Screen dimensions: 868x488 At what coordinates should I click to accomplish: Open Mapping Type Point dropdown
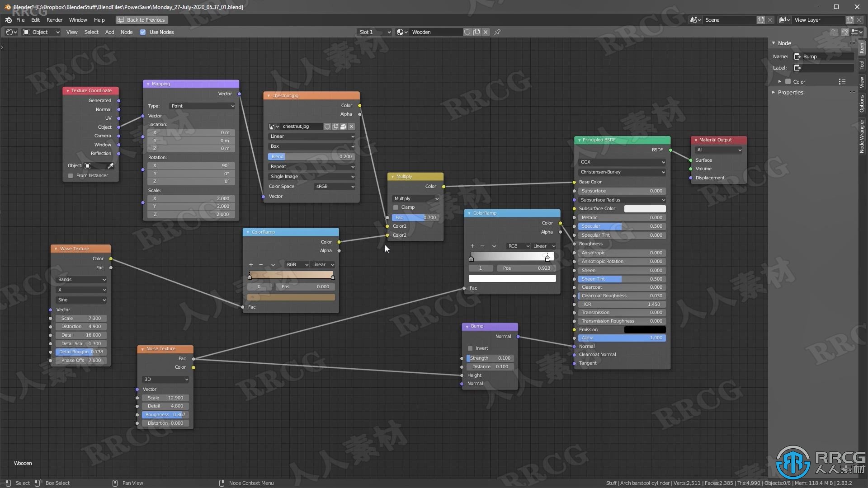tap(202, 106)
